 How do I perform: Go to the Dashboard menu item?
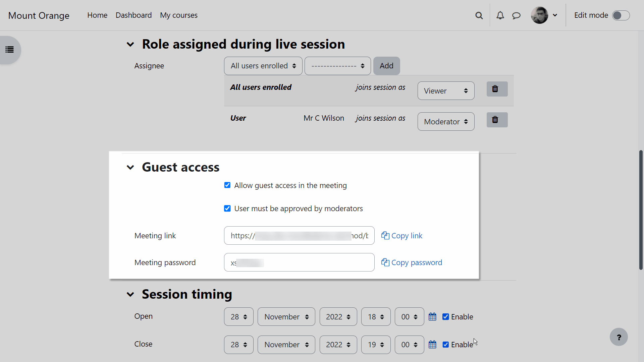[133, 15]
